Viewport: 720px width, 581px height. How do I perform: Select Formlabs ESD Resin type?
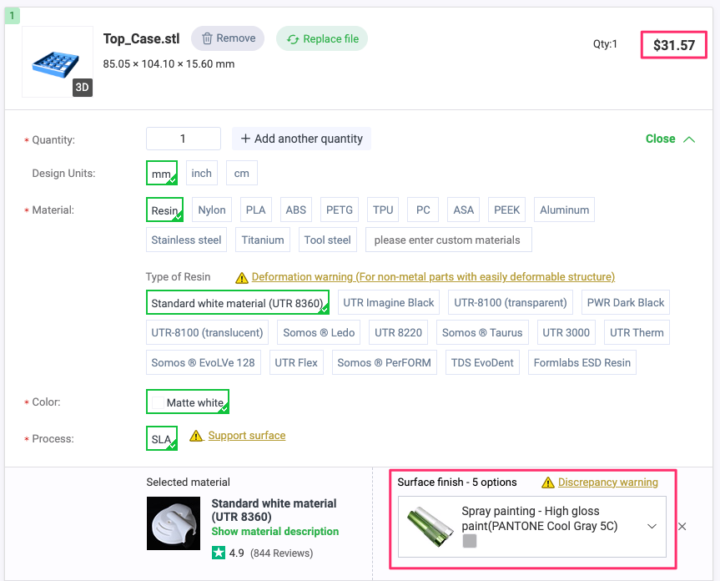[x=581, y=362]
